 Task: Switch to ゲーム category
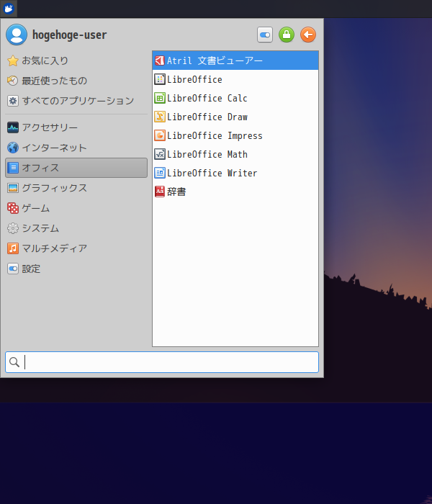(x=76, y=208)
